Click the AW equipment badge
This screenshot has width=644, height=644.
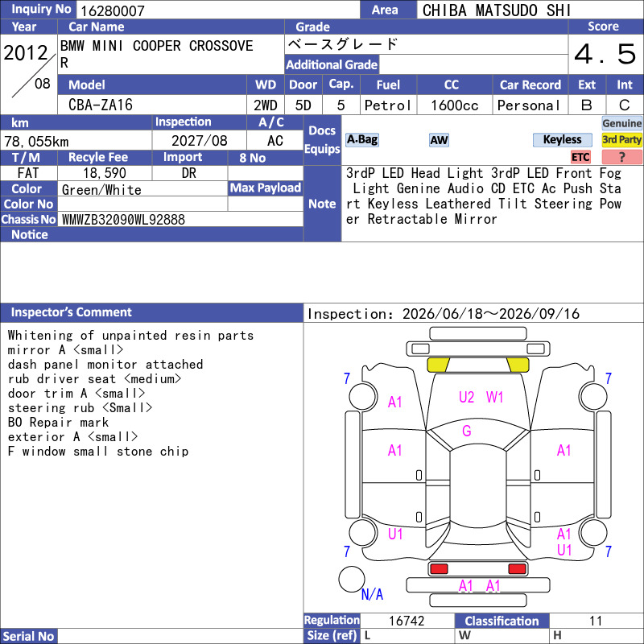tap(439, 140)
